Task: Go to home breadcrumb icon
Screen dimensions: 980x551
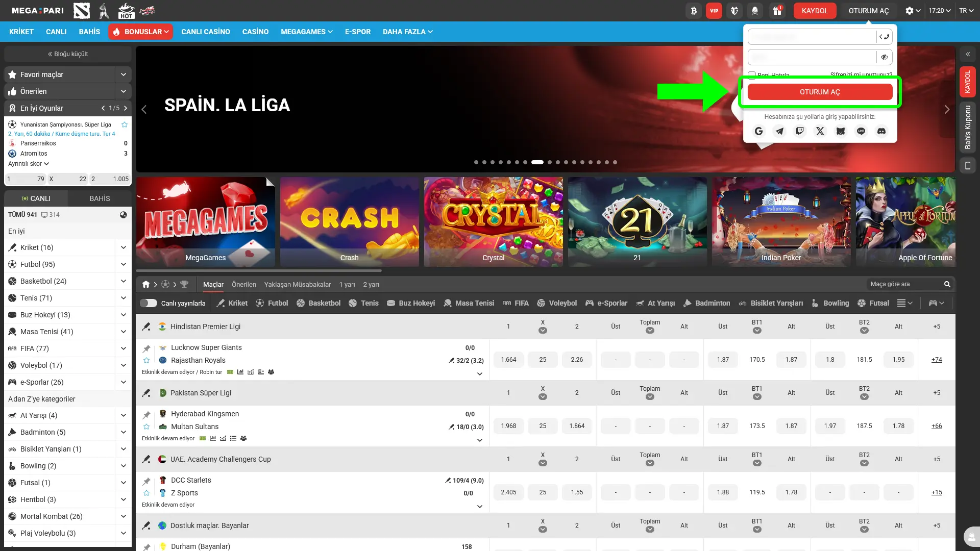Action: [x=146, y=284]
